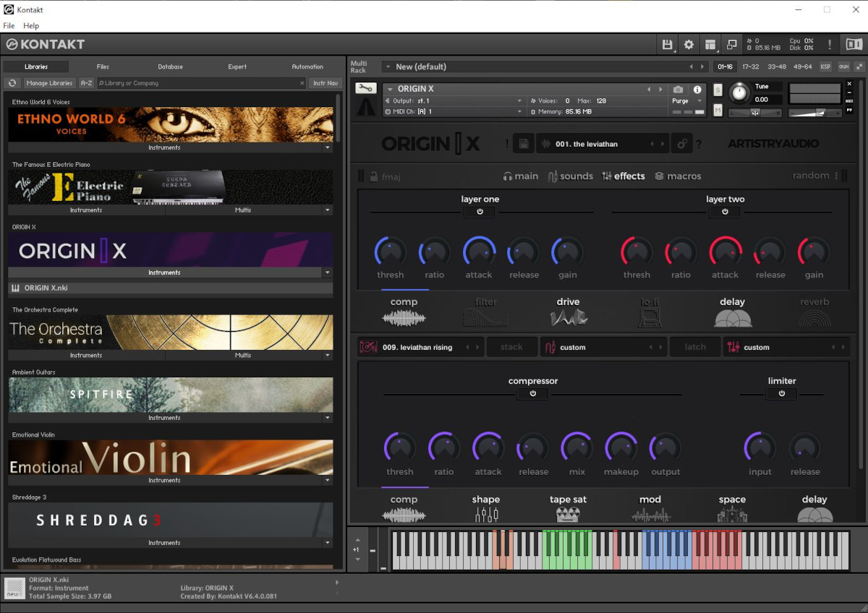Image resolution: width=868 pixels, height=613 pixels.
Task: Open the Help menu
Action: 31,25
